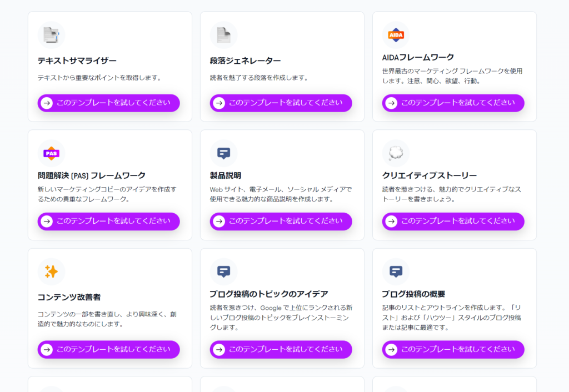This screenshot has width=569, height=392.
Task: Open the AIDAフレームワーク card title
Action: click(x=418, y=57)
